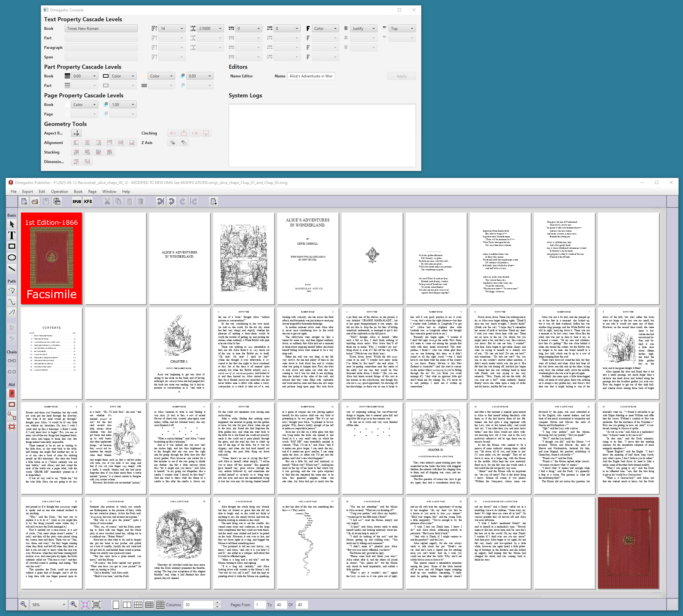683x616 pixels.
Task: Select the Text tool in Basic palette
Action: (x=12, y=235)
